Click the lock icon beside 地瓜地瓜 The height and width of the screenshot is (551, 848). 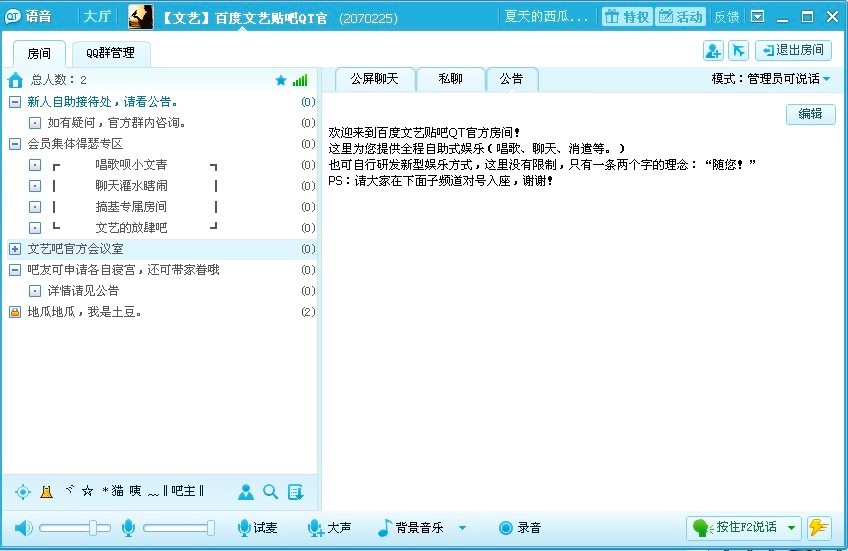click(15, 312)
